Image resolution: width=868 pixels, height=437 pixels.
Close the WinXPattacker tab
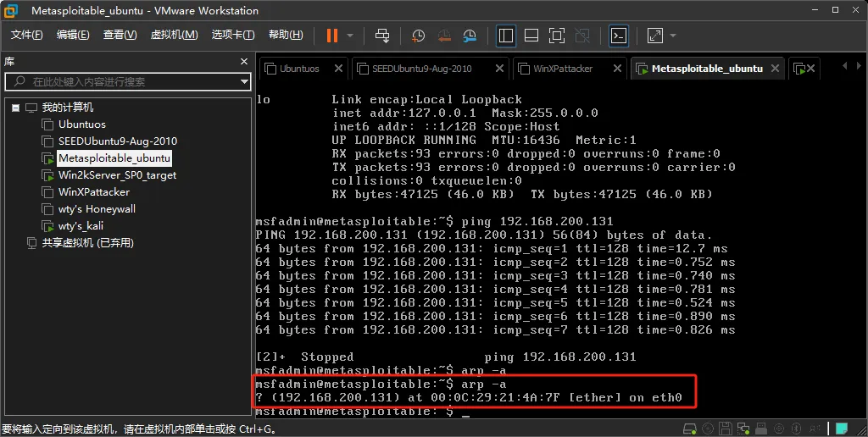click(617, 68)
